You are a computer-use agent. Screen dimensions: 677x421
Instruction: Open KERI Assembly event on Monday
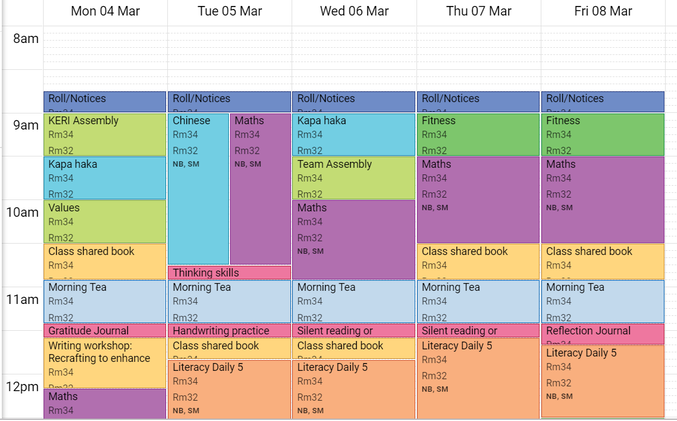click(104, 134)
